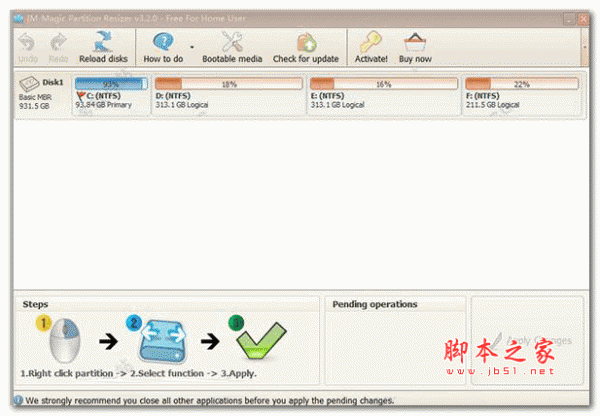Click the C: partition 93% usage bar
600x416 pixels.
click(x=111, y=84)
